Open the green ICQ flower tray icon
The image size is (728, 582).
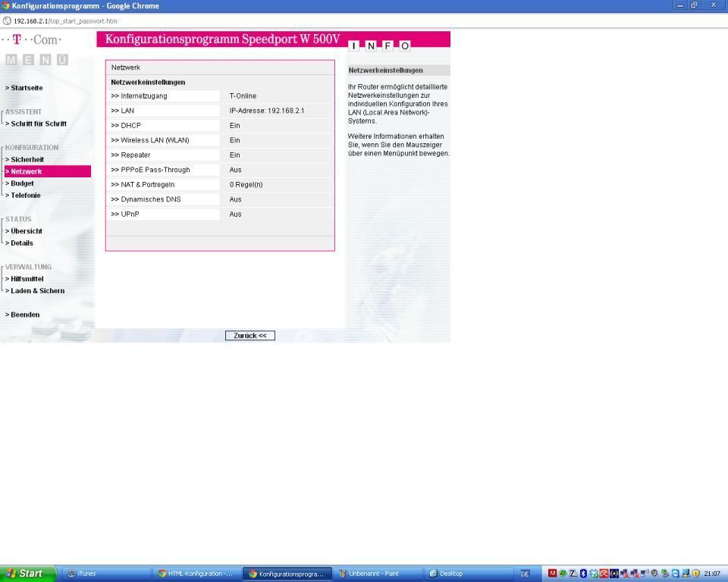(563, 573)
